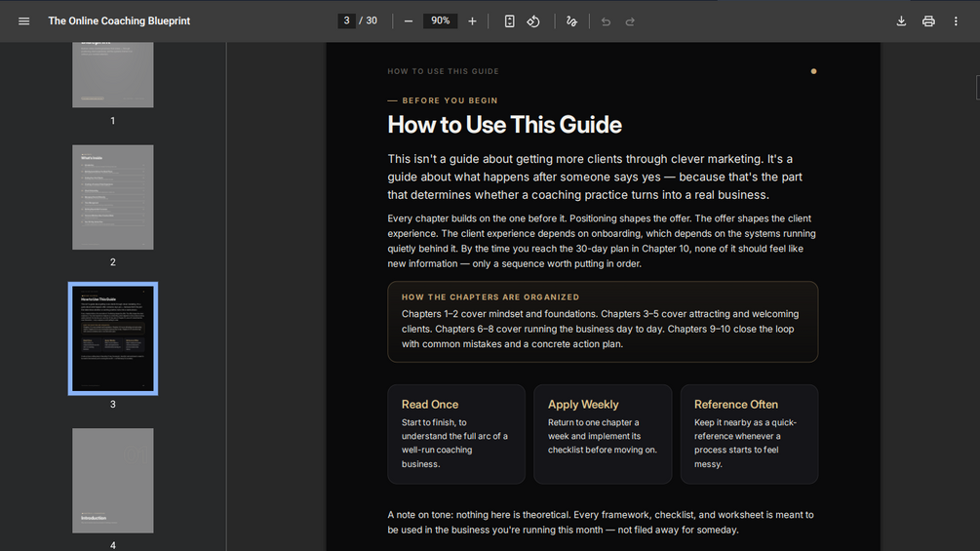Viewport: 980px width, 551px height.
Task: Click the HOW THE CHAPTERS ARE ORGANIZED label
Action: pos(490,297)
